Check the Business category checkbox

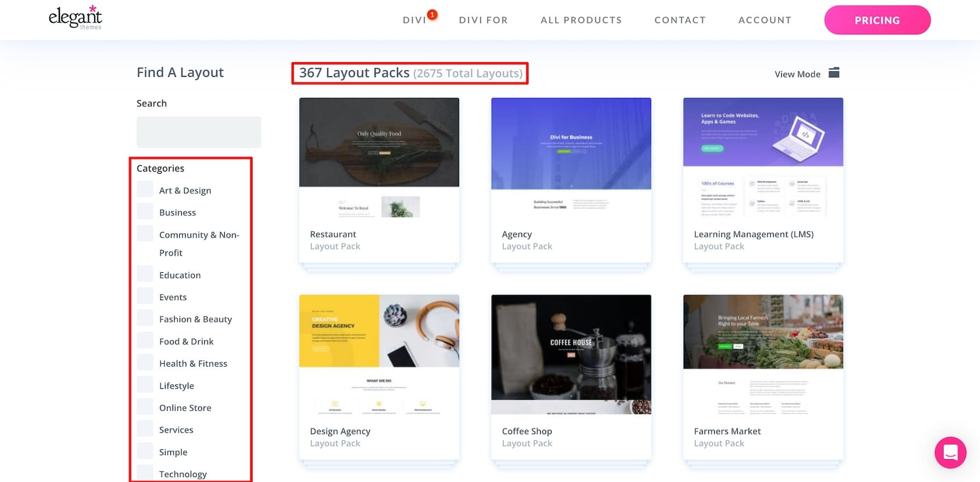145,211
